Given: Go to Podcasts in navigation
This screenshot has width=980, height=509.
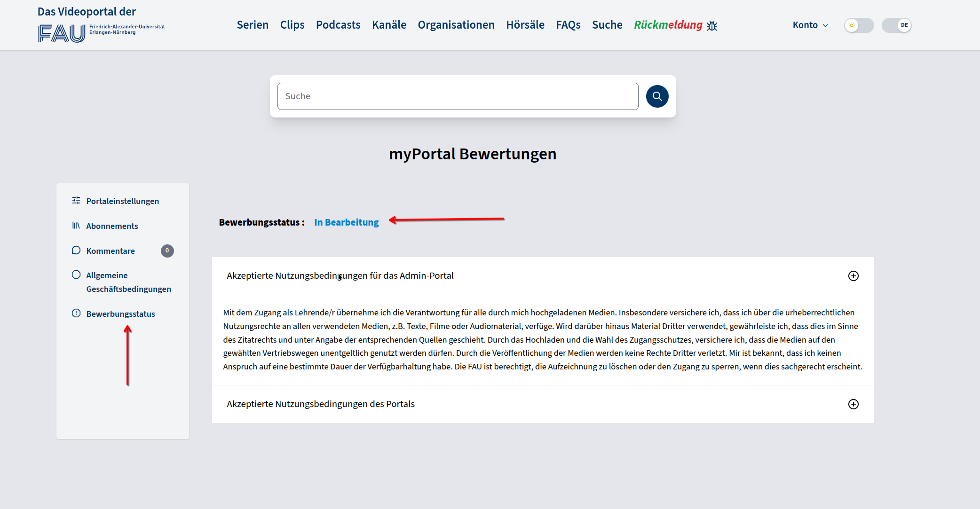Looking at the screenshot, I should pos(338,25).
